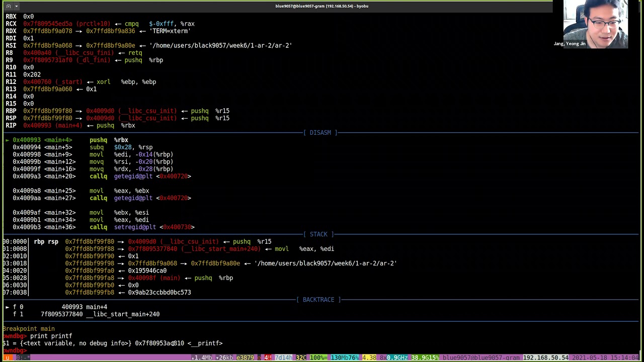Viewport: 644px width, 362px height.
Task: Click the 'Breakpoint main' message
Action: (x=29, y=329)
